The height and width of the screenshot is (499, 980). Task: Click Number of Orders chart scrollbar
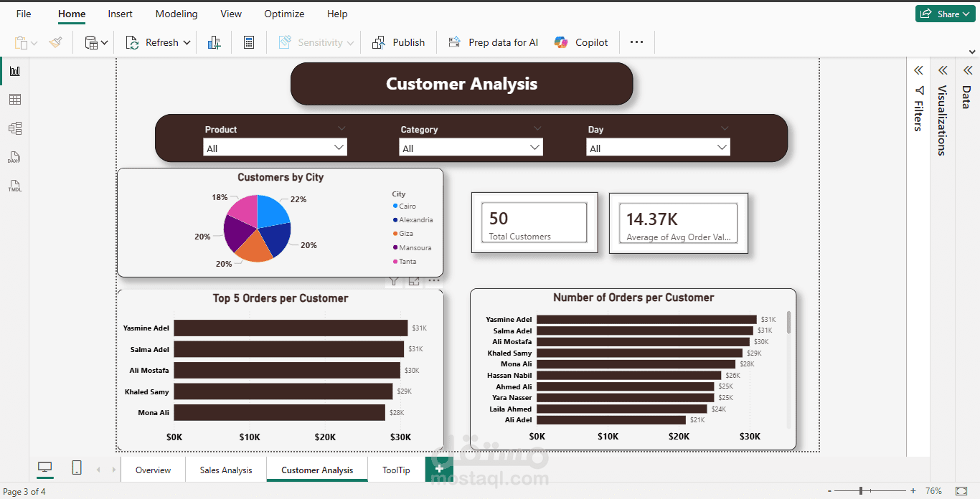[x=789, y=322]
